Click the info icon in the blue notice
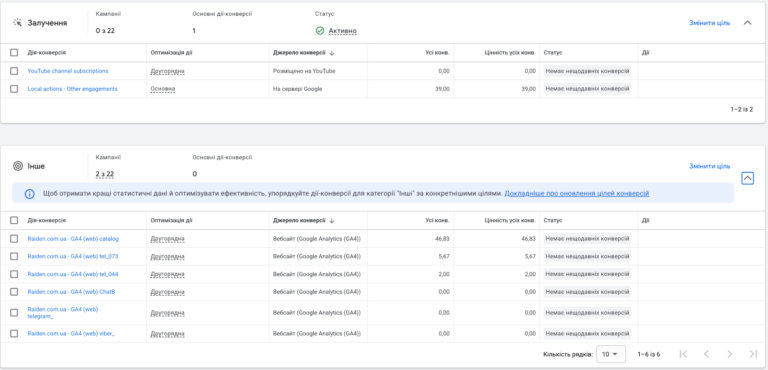The height and width of the screenshot is (370, 768). click(x=29, y=194)
